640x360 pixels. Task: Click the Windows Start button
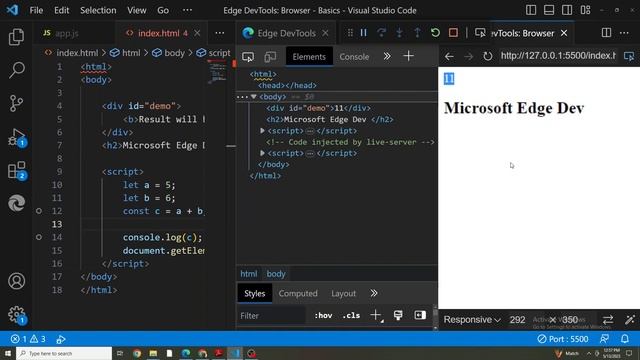[7, 353]
